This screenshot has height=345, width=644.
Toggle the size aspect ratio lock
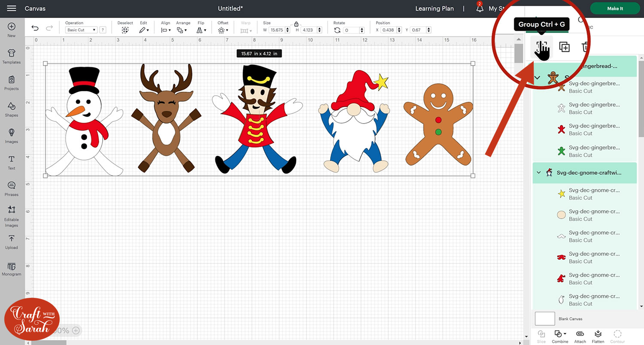coord(296,24)
